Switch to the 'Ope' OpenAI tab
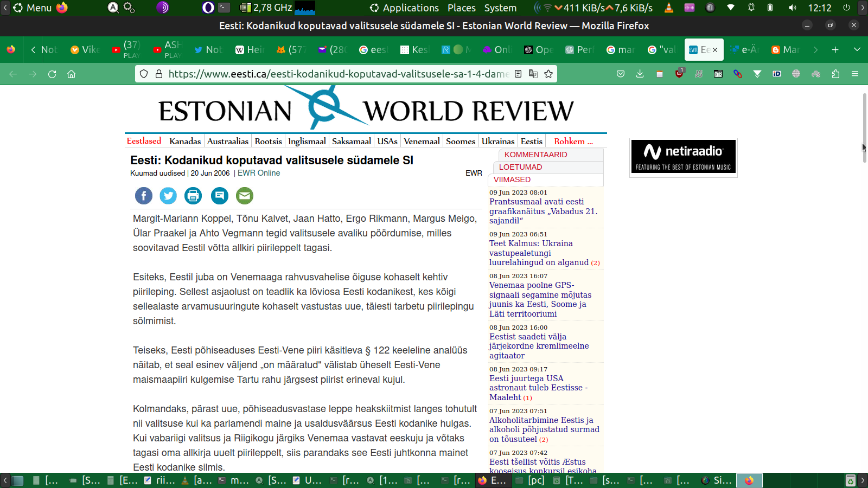 pos(539,50)
